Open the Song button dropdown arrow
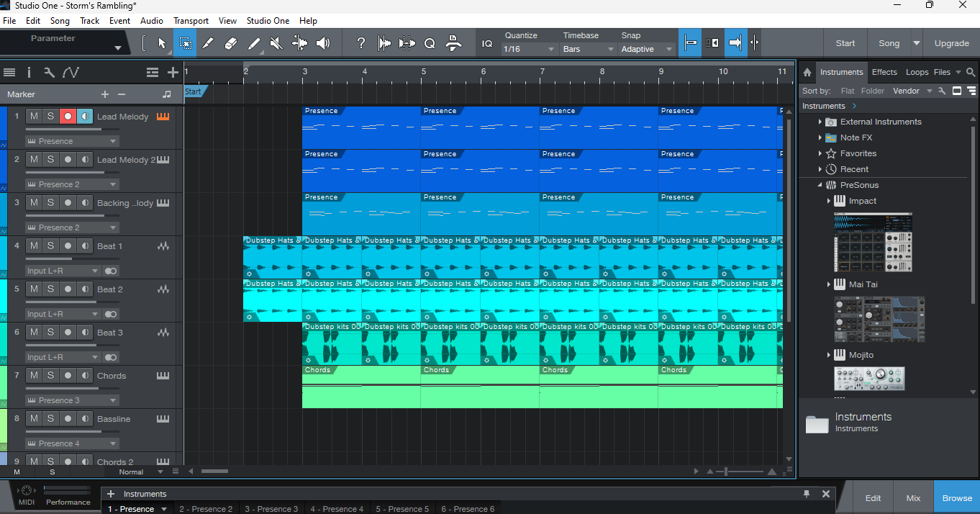This screenshot has width=980, height=514. (x=916, y=43)
